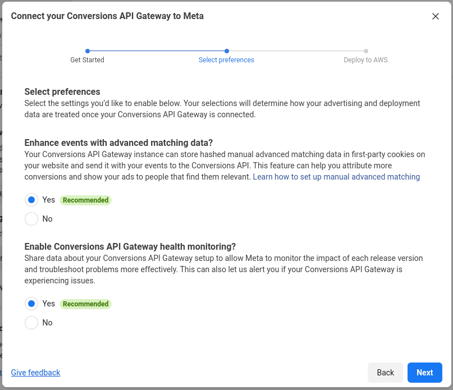
Task: Proceed with the Next button
Action: (x=425, y=372)
